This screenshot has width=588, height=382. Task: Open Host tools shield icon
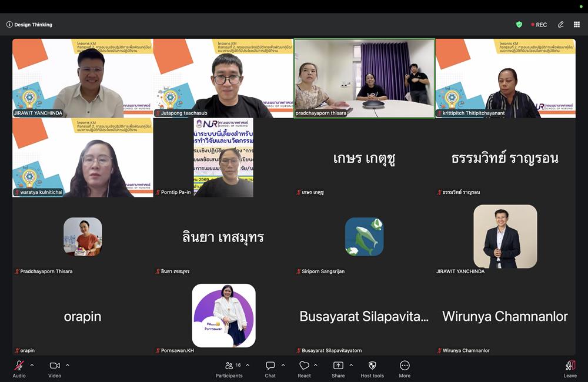coord(372,366)
